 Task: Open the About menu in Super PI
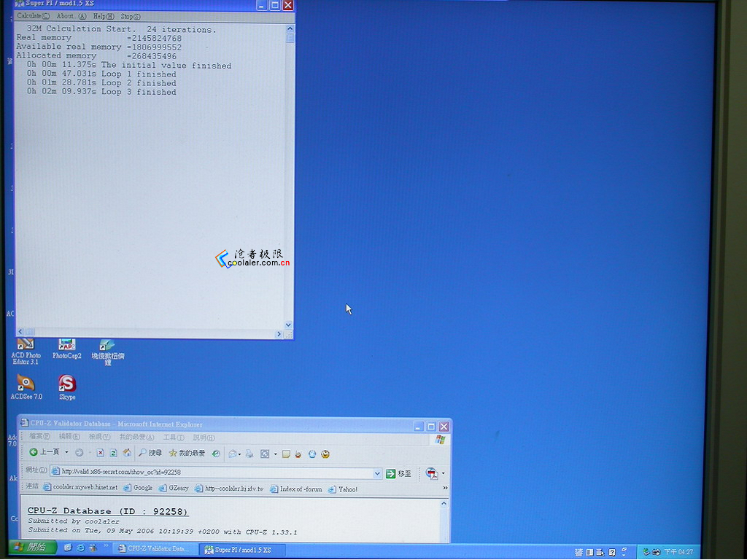[x=71, y=16]
